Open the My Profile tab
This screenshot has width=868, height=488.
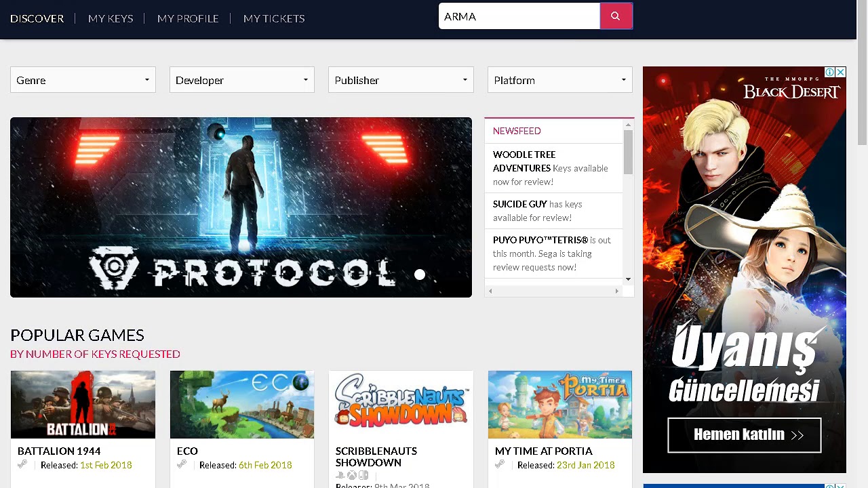click(x=188, y=18)
